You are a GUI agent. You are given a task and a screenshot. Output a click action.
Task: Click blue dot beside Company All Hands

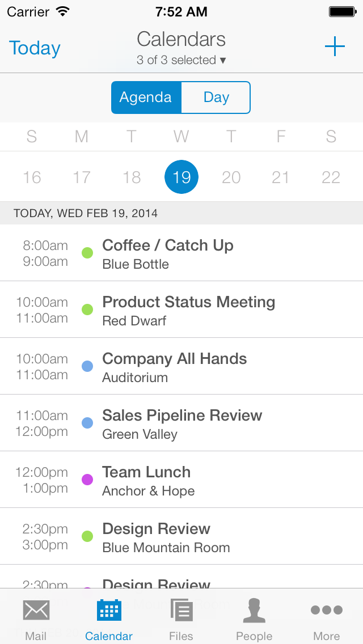tap(87, 366)
